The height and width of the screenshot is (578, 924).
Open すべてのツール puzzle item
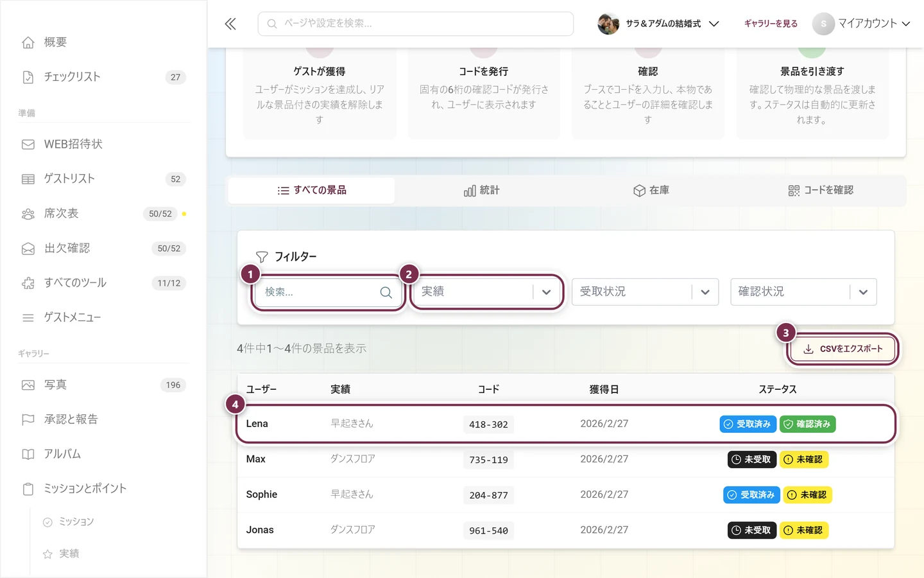tap(103, 283)
